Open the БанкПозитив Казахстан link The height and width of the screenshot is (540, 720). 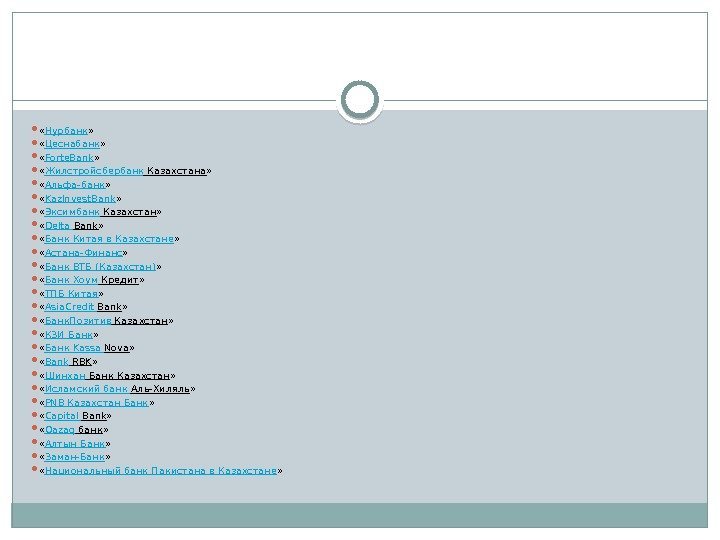[106, 321]
